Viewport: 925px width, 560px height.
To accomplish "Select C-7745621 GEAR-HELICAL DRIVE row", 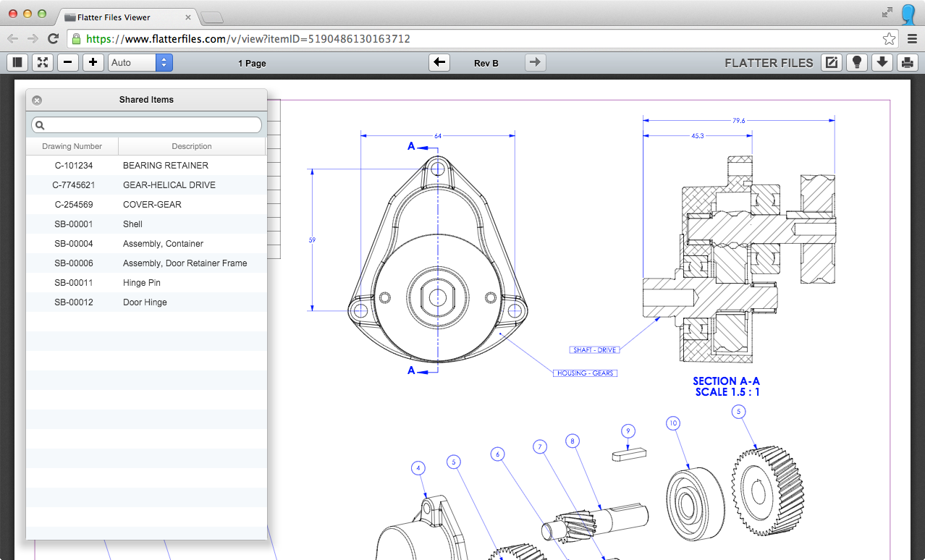I will (x=146, y=185).
